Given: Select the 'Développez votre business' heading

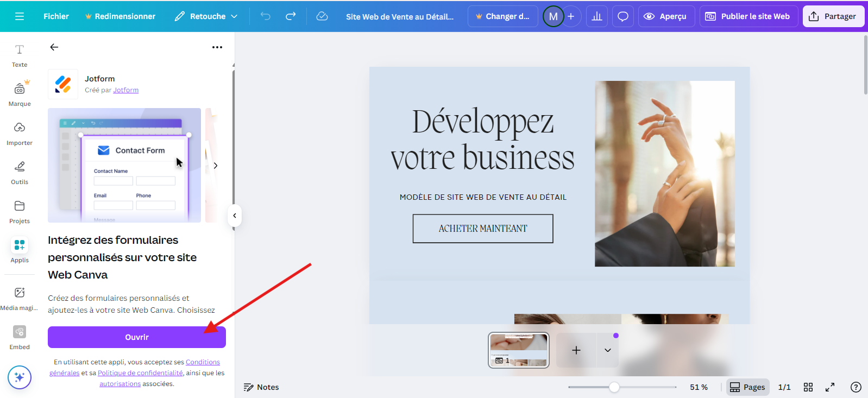Looking at the screenshot, I should [x=483, y=139].
